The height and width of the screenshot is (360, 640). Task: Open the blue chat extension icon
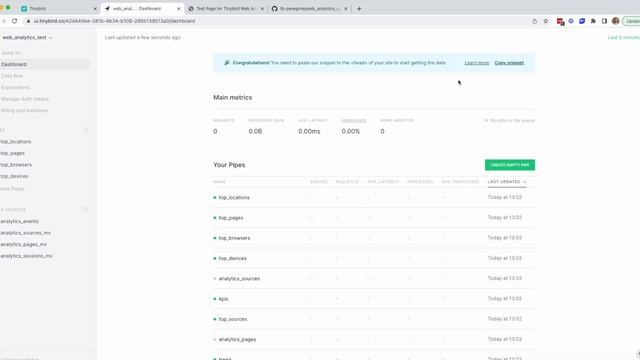coord(582,21)
